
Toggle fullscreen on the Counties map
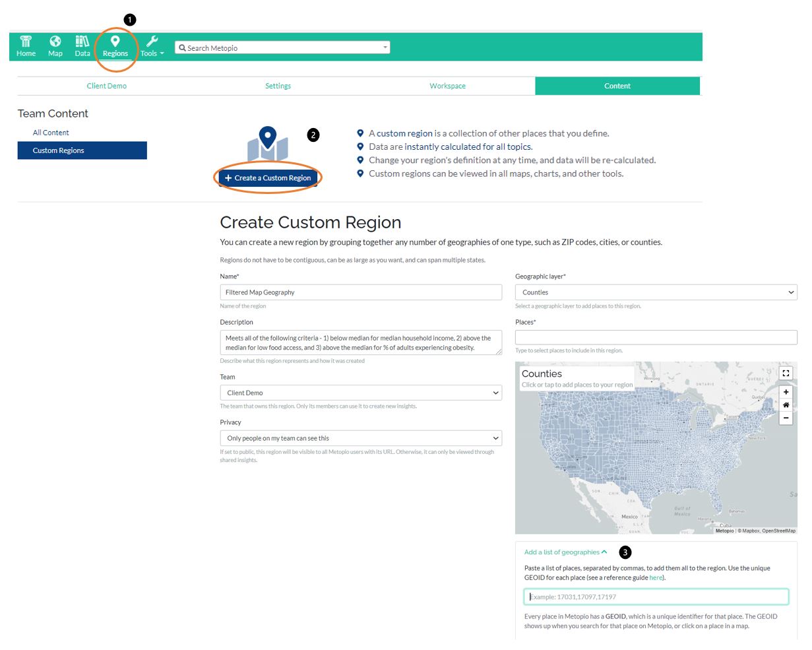pos(786,373)
